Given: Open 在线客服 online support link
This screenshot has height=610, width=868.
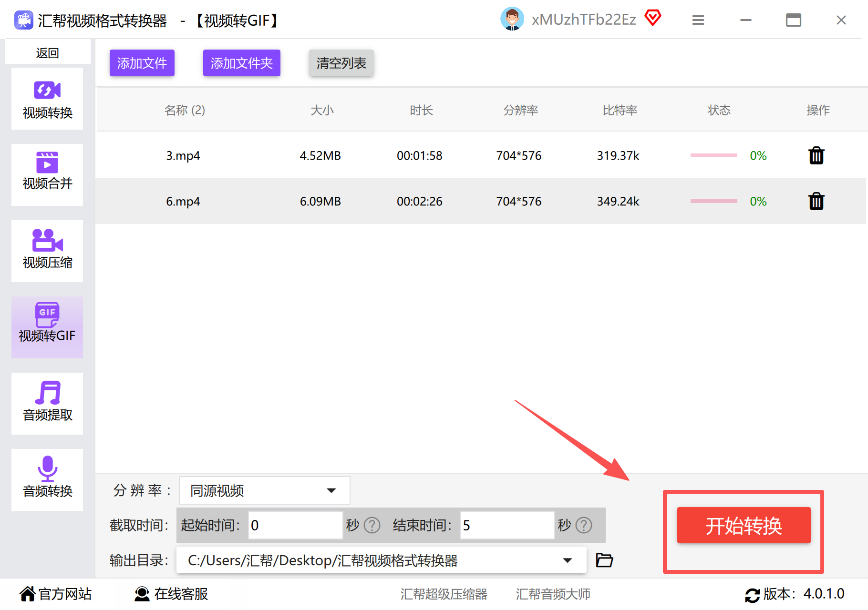Looking at the screenshot, I should (181, 594).
